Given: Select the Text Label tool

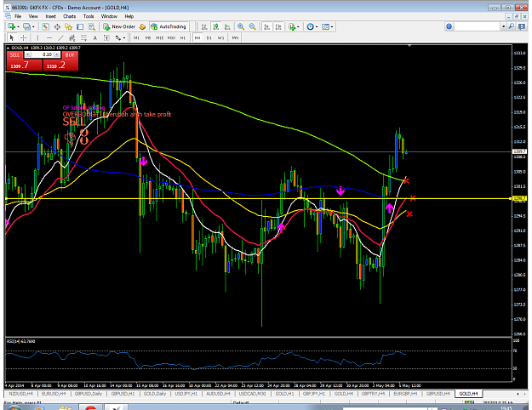Looking at the screenshot, I should click(106, 37).
